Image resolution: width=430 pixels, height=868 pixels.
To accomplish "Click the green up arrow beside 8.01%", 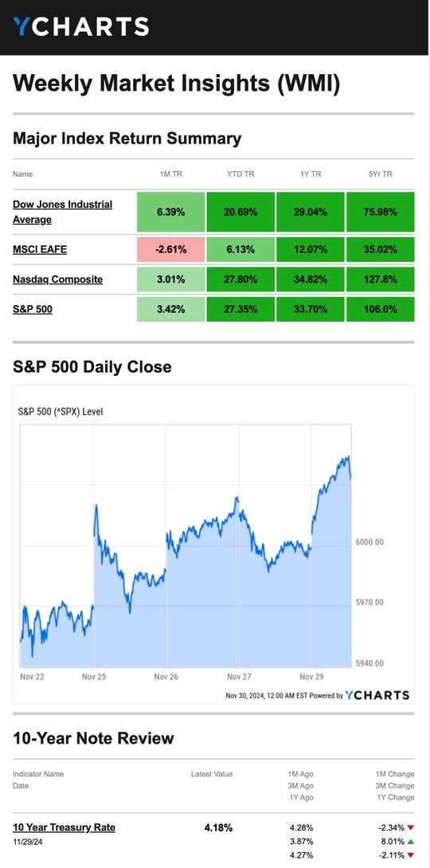I will coord(411,840).
